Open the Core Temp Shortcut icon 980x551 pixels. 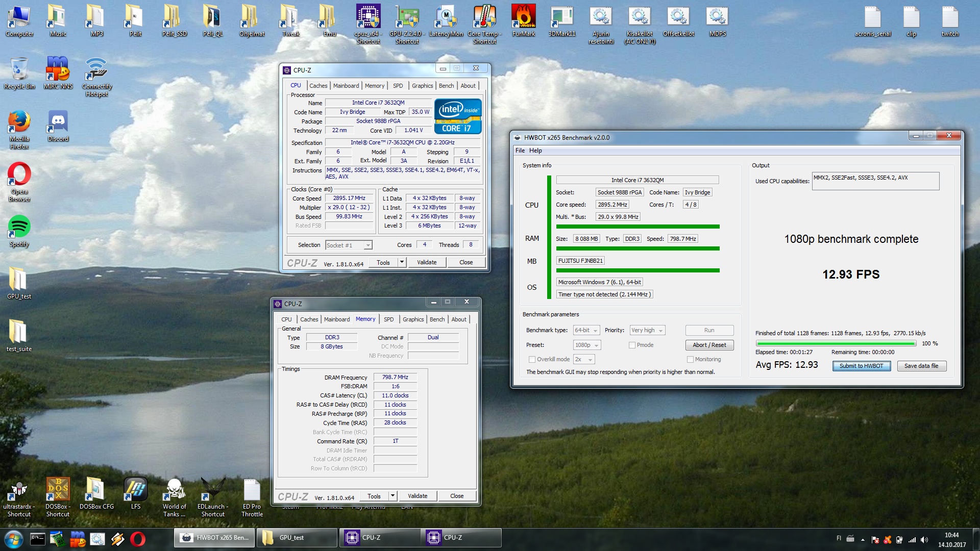[484, 24]
